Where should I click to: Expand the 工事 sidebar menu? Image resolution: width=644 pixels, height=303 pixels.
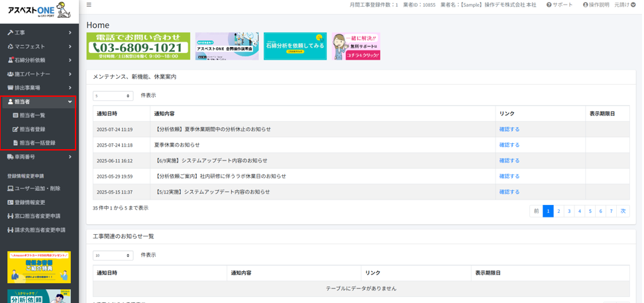(x=39, y=32)
